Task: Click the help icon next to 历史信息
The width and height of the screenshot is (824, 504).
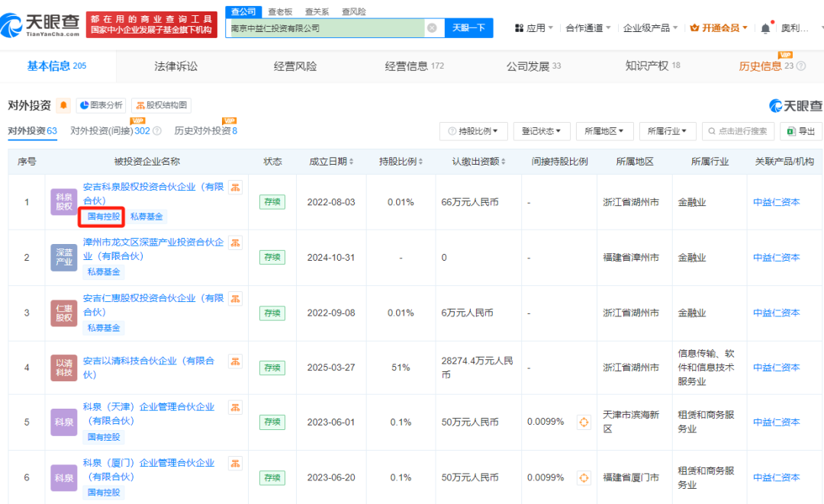Action: pos(801,66)
